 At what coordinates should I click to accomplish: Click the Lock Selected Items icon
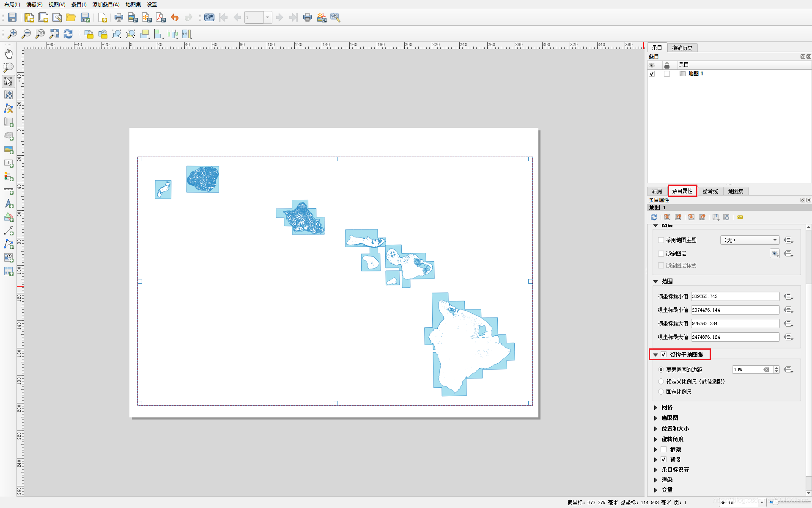pyautogui.click(x=89, y=34)
